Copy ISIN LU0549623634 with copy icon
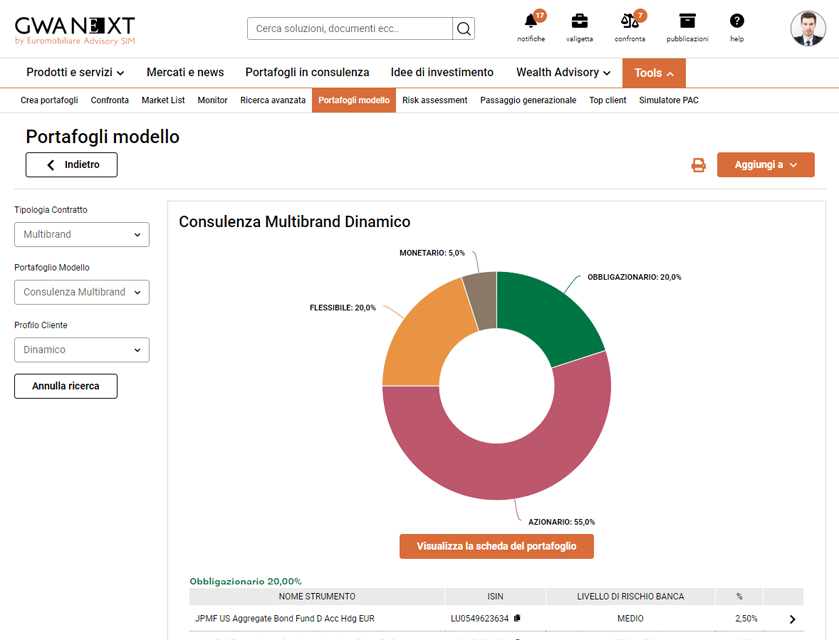 click(517, 618)
